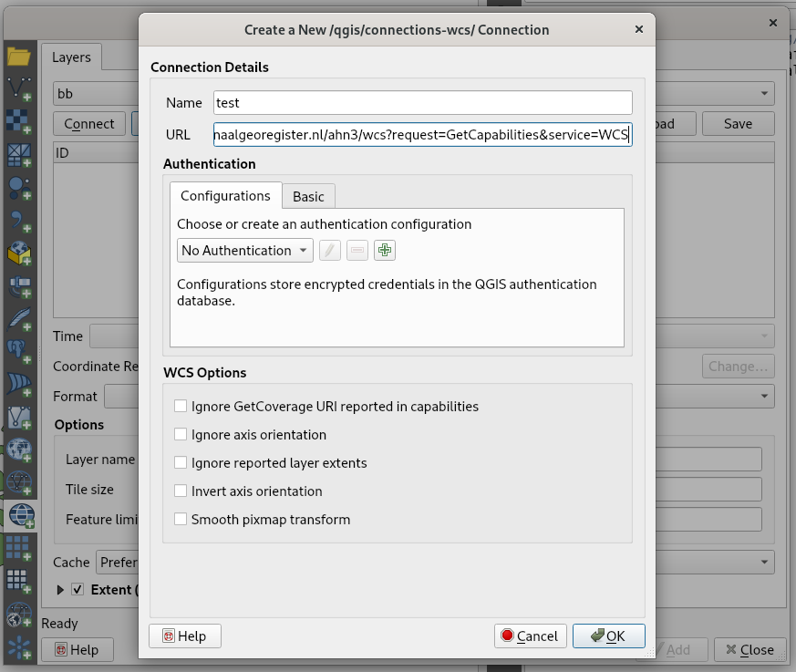This screenshot has height=672, width=796.
Task: Open the Format dropdown arrow in background
Action: (764, 397)
